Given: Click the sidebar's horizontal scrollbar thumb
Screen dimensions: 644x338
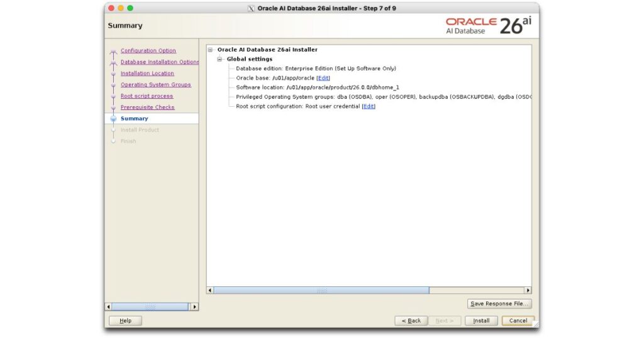Looking at the screenshot, I should [150, 307].
